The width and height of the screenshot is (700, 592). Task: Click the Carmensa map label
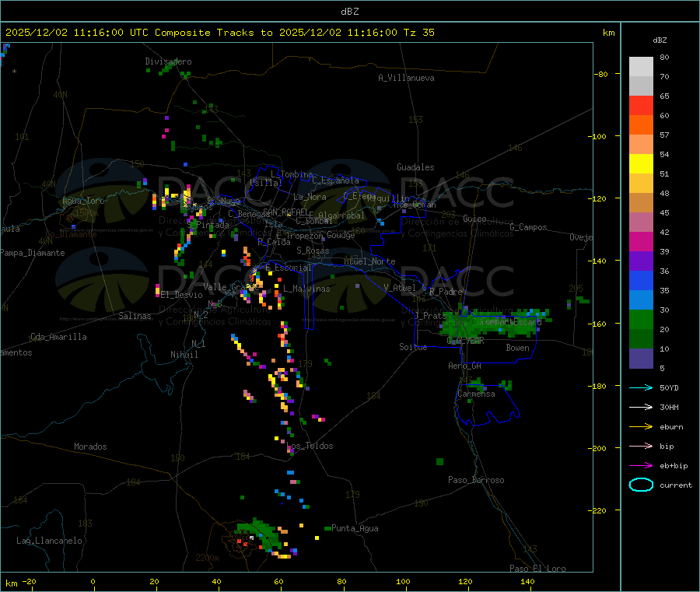click(476, 394)
